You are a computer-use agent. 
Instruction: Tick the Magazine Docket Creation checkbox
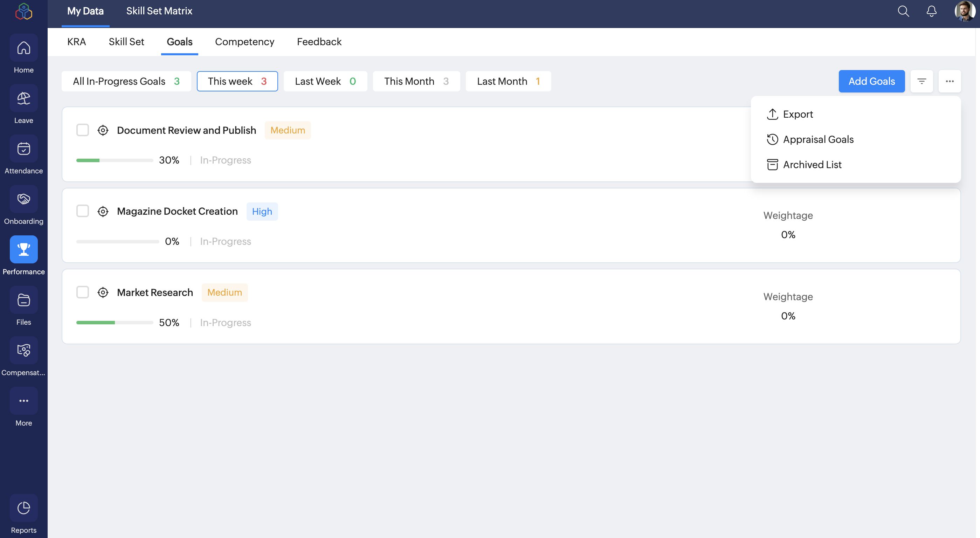coord(83,211)
